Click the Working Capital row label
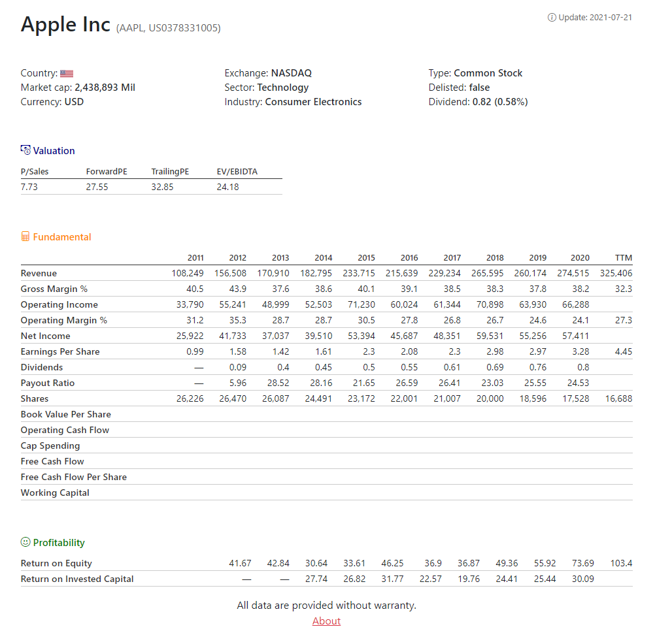This screenshot has width=672, height=631. 55,493
